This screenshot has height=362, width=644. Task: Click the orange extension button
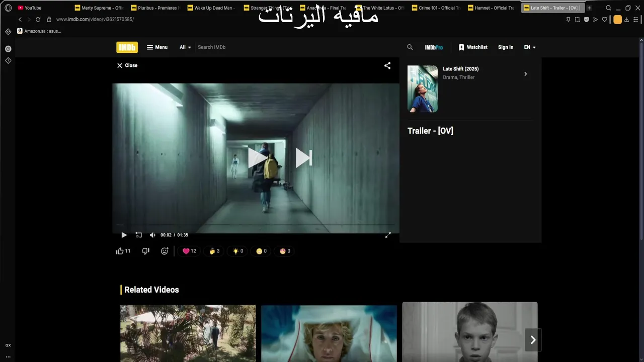pos(617,20)
